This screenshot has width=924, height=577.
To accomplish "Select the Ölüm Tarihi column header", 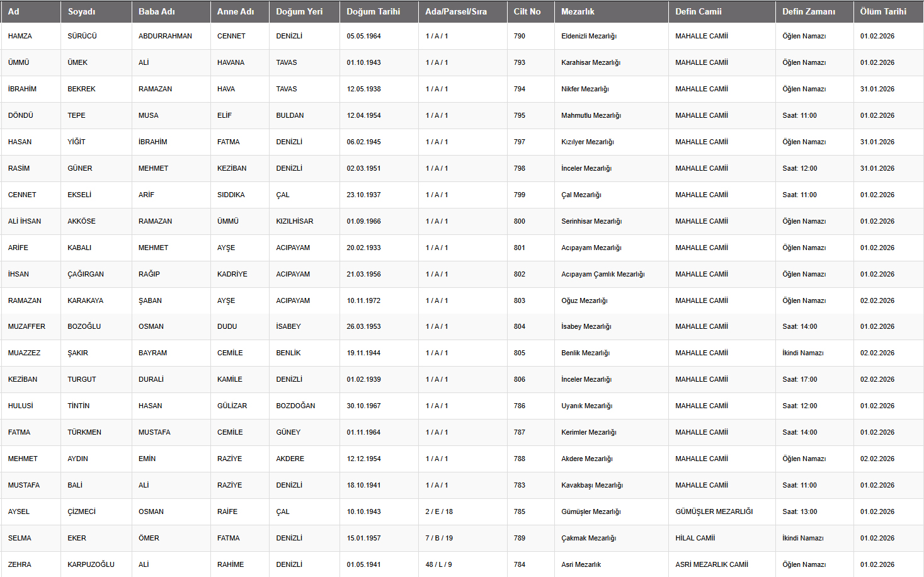I will tap(883, 11).
